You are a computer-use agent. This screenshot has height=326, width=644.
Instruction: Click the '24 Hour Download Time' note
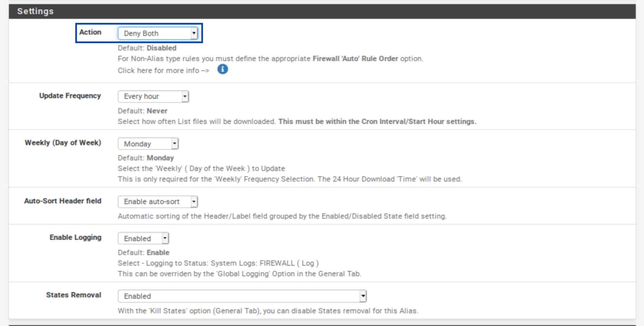coord(389,179)
